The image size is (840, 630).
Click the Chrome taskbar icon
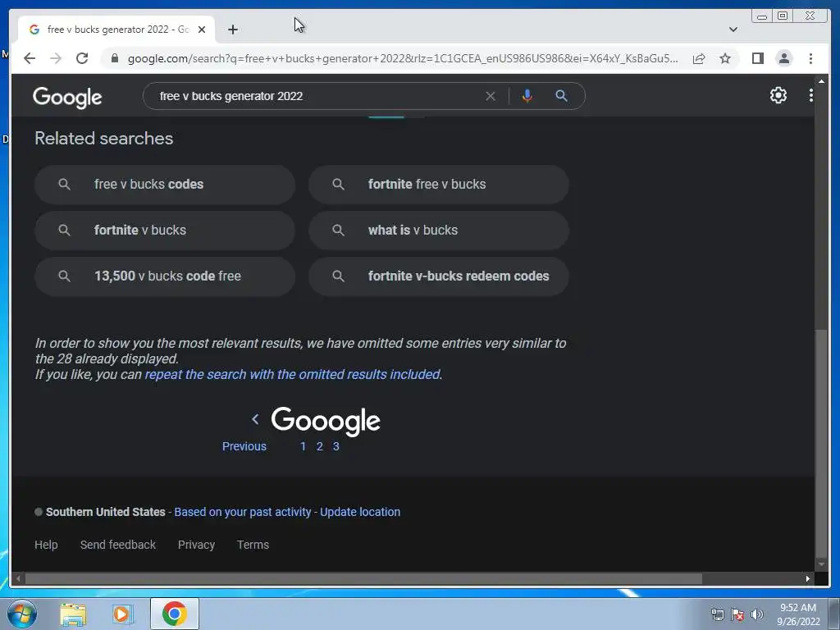(175, 614)
